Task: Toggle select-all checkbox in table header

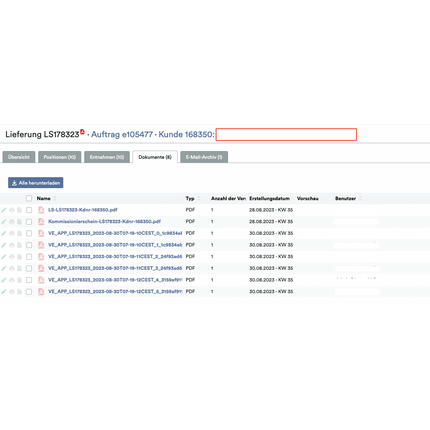Action: pos(29,198)
